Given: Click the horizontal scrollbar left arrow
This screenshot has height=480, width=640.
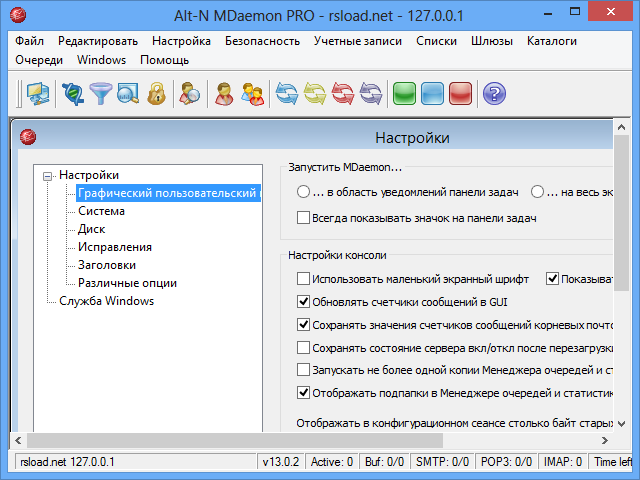Looking at the screenshot, I should point(18,440).
